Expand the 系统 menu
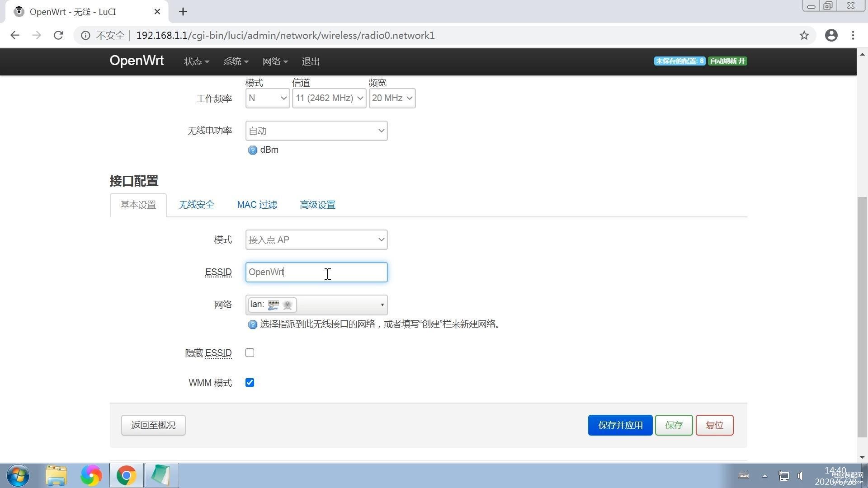This screenshot has height=488, width=868. point(236,61)
